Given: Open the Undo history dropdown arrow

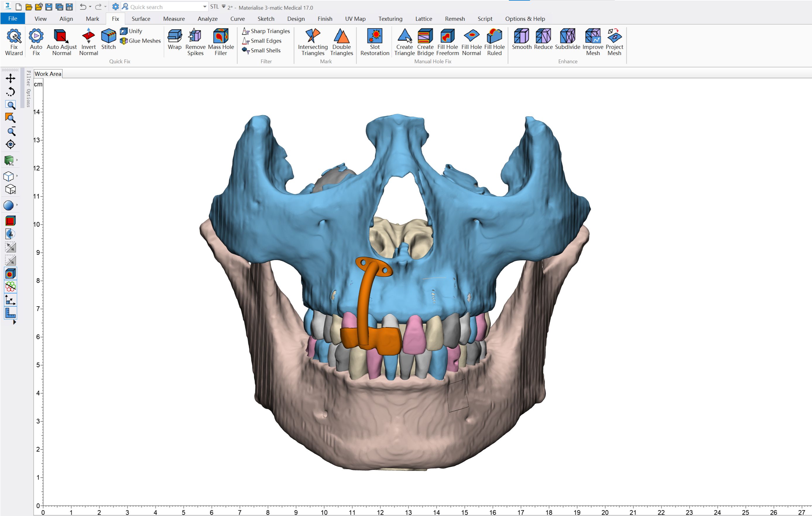Looking at the screenshot, I should point(90,7).
